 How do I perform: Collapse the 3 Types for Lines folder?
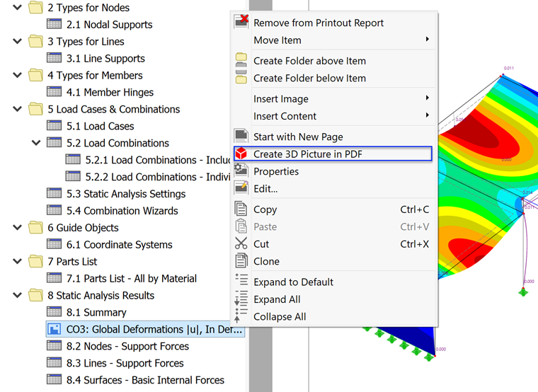click(x=17, y=41)
